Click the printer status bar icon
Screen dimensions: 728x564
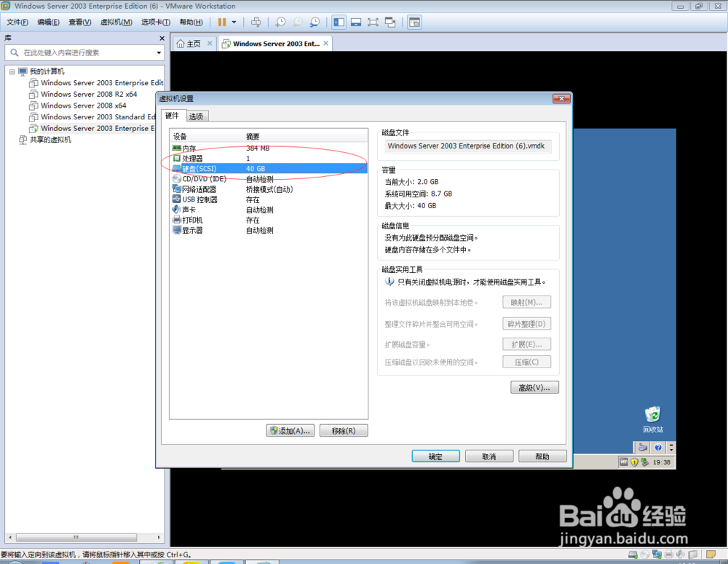(669, 555)
